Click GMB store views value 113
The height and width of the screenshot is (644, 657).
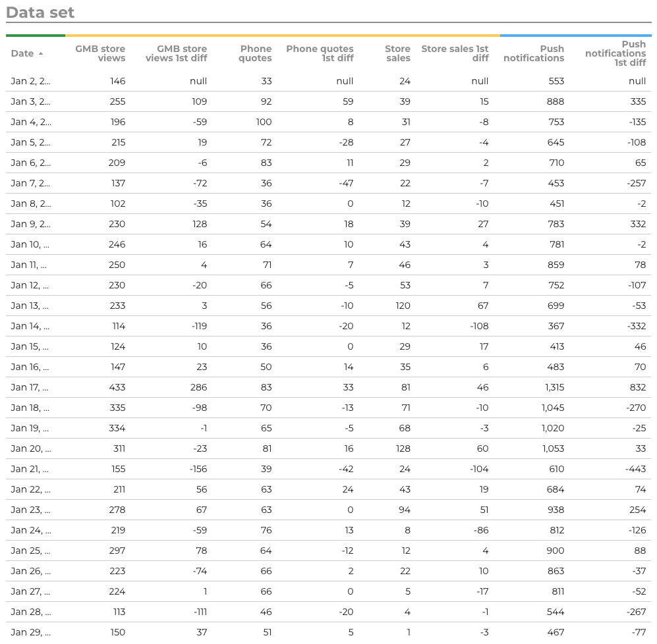pos(119,612)
